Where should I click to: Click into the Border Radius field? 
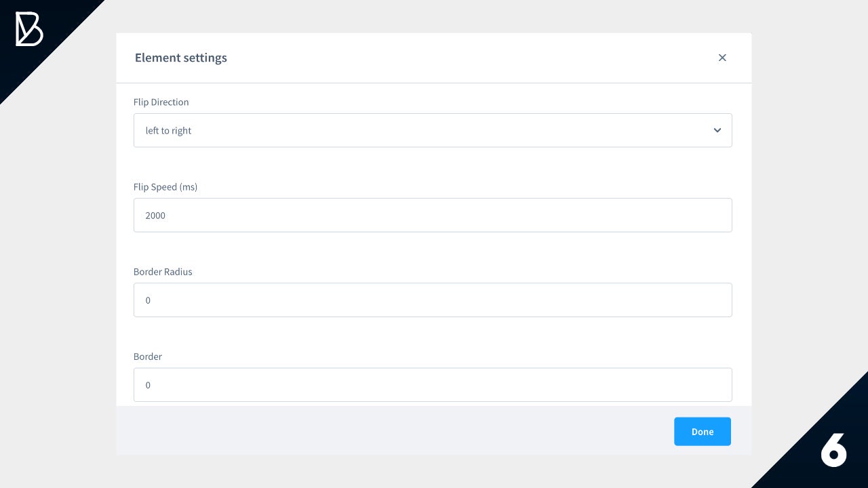point(433,300)
